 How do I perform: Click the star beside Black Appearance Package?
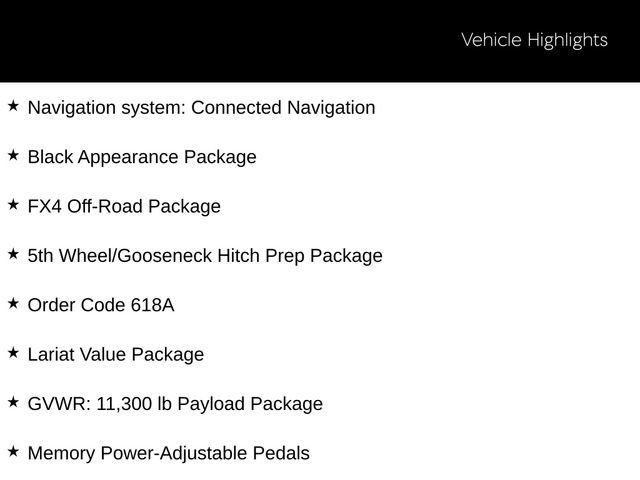13,156
